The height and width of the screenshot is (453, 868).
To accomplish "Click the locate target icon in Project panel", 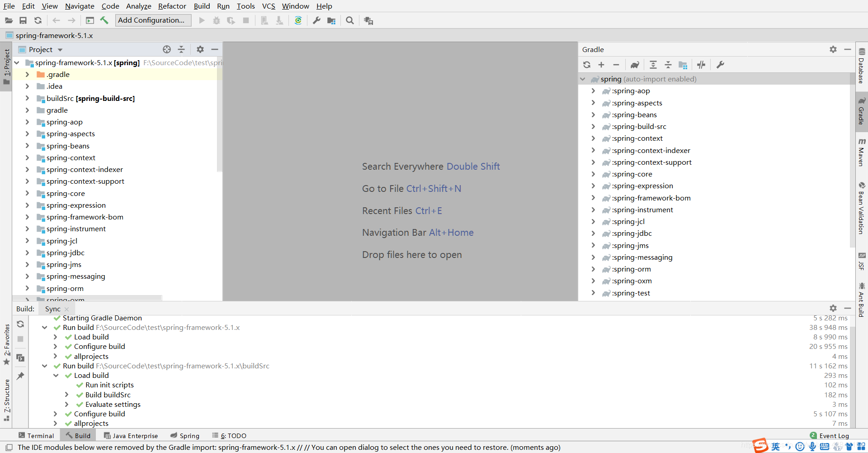I will pos(167,49).
